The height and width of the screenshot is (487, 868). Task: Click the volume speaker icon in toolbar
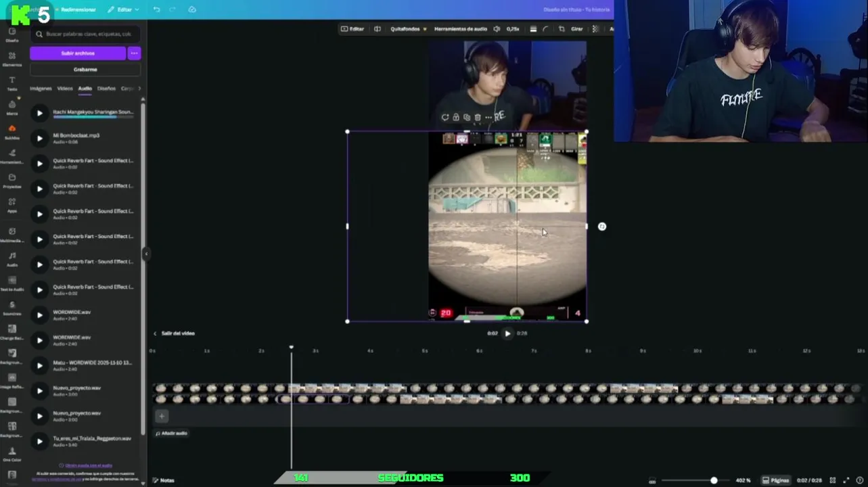coord(497,29)
